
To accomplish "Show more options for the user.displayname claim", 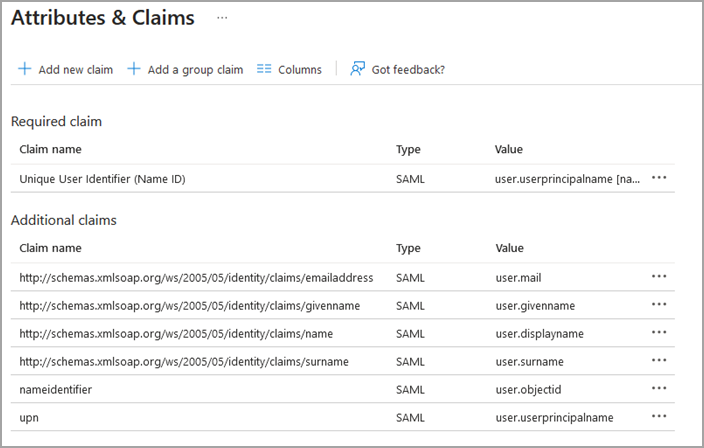I will click(659, 333).
